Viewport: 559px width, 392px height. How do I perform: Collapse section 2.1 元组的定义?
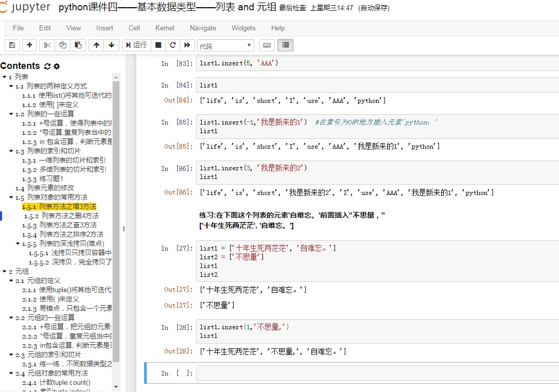point(11,281)
